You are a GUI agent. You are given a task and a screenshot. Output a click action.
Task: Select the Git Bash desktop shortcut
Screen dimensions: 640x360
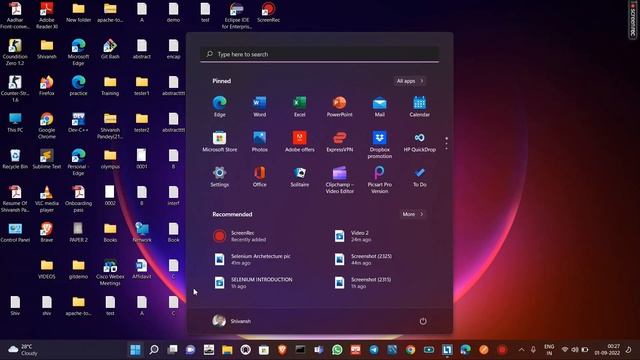click(x=110, y=49)
